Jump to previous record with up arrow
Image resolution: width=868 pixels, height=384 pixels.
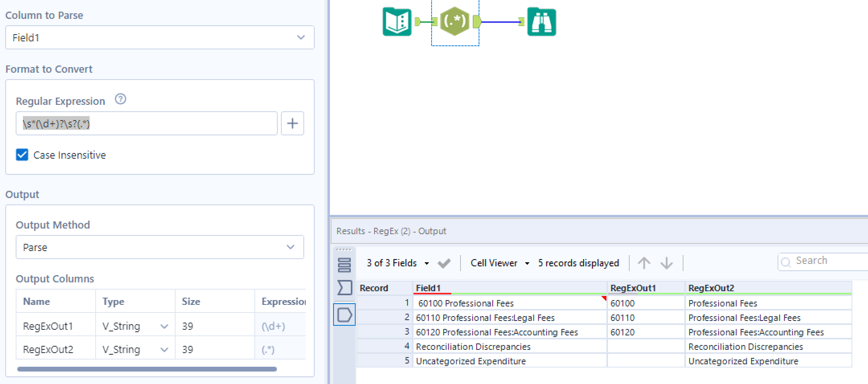pos(644,263)
